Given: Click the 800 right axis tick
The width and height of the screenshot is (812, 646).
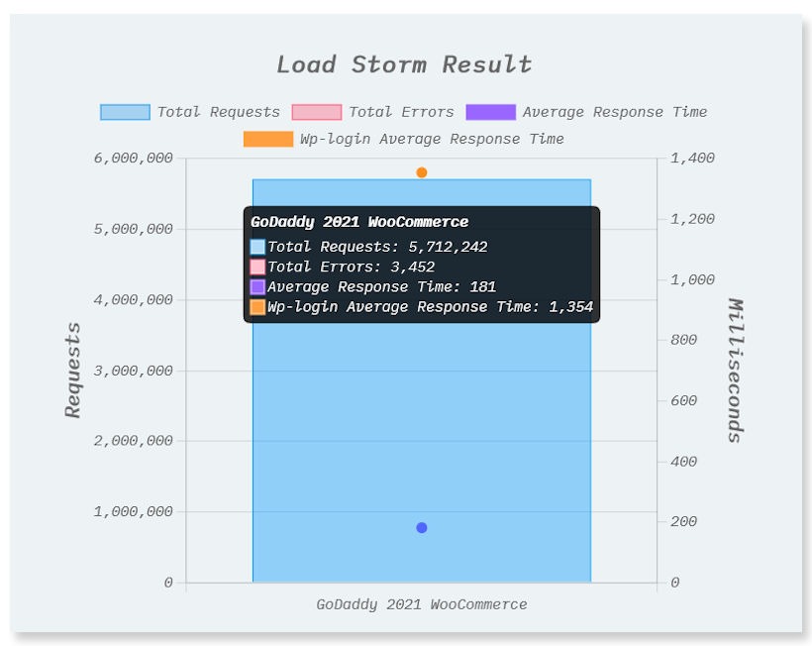Looking at the screenshot, I should point(683,340).
